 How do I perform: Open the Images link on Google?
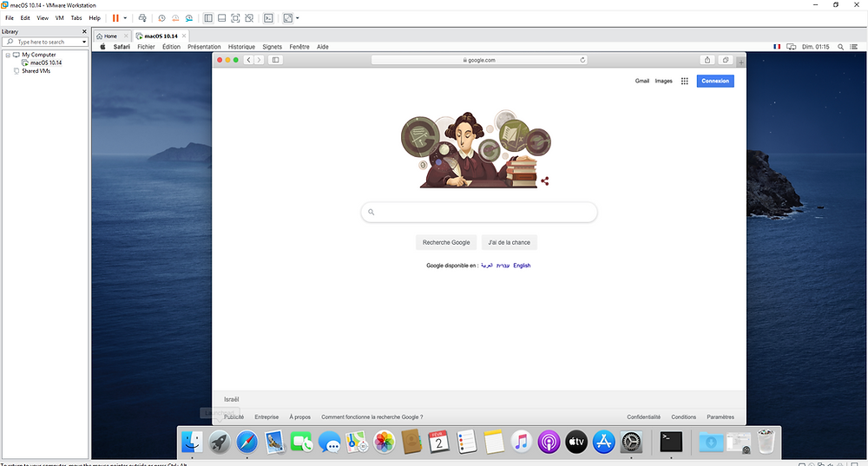coord(663,81)
